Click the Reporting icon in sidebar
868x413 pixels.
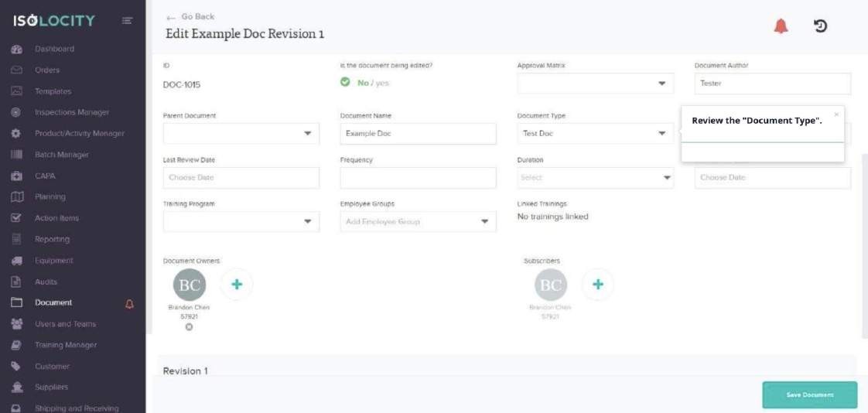[x=16, y=239]
